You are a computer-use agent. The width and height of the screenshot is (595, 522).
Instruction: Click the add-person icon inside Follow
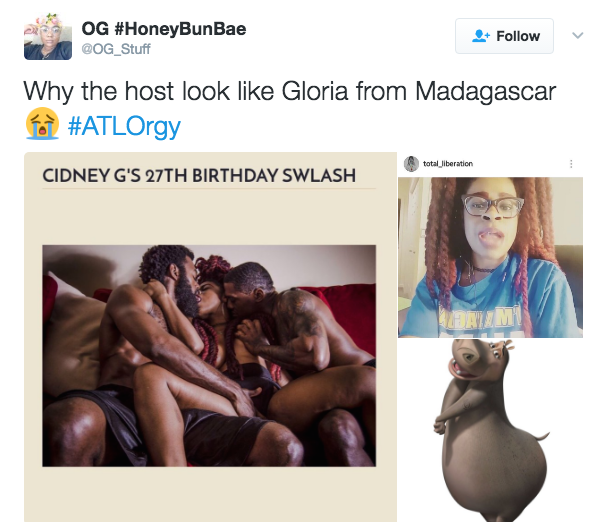[481, 36]
